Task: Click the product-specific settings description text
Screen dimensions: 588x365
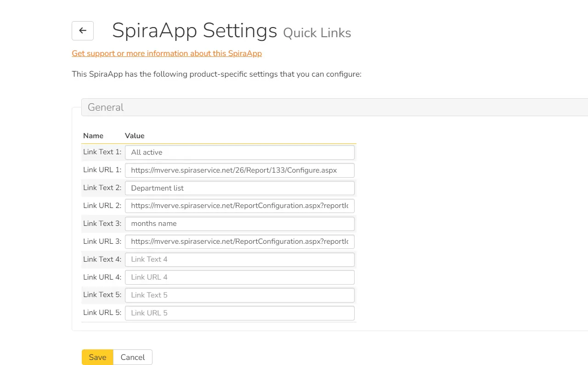Action: point(217,74)
